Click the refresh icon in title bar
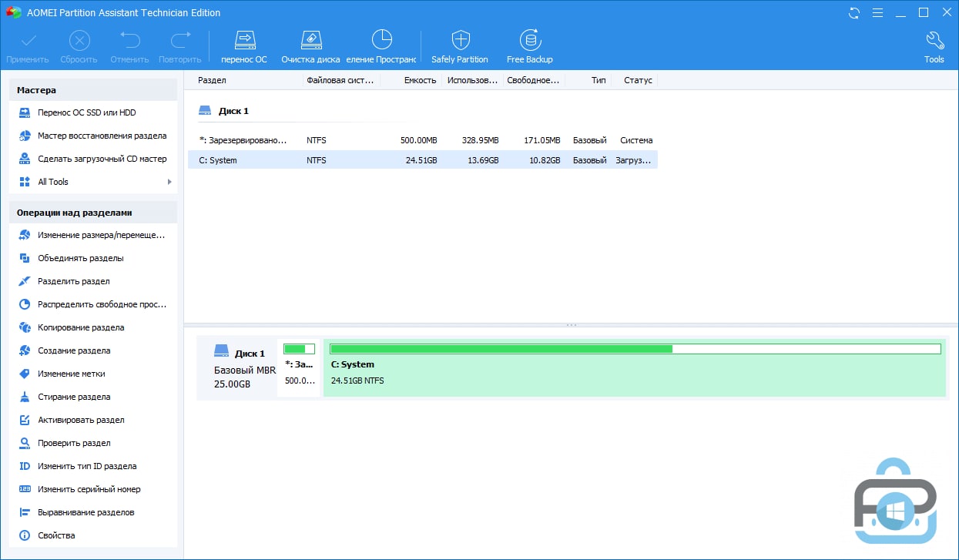959x560 pixels. point(854,13)
